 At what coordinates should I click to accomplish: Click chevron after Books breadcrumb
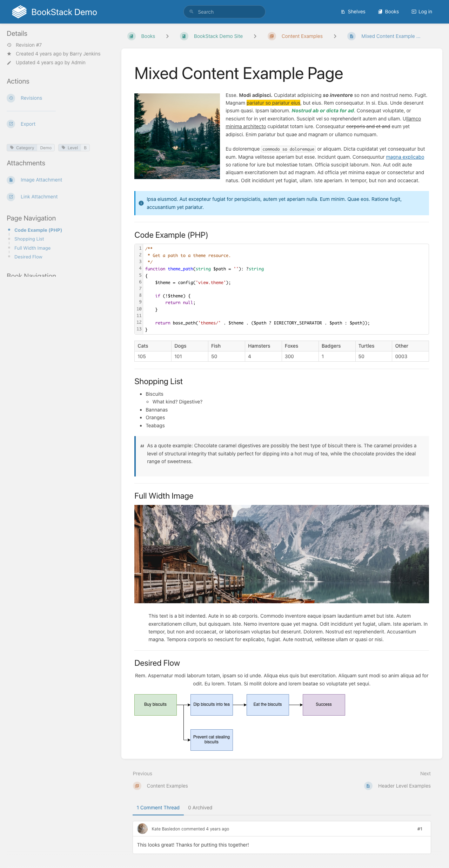167,36
